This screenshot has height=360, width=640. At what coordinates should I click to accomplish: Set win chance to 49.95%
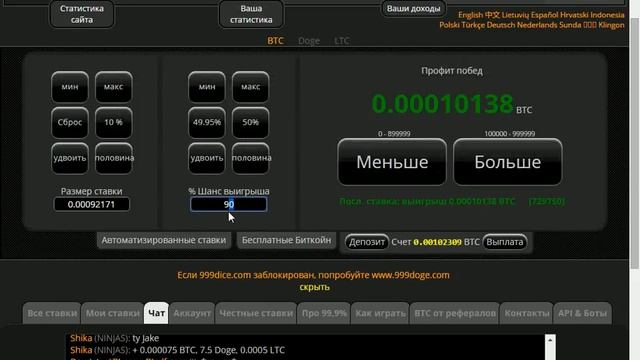tap(207, 122)
